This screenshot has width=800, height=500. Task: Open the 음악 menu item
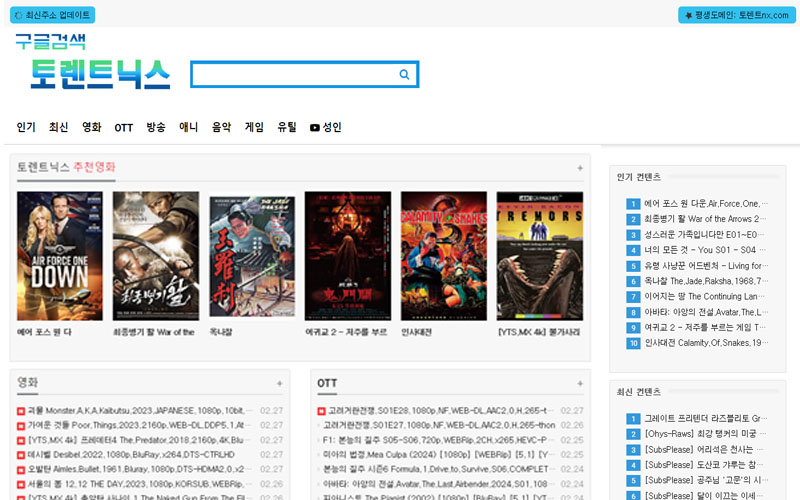221,127
